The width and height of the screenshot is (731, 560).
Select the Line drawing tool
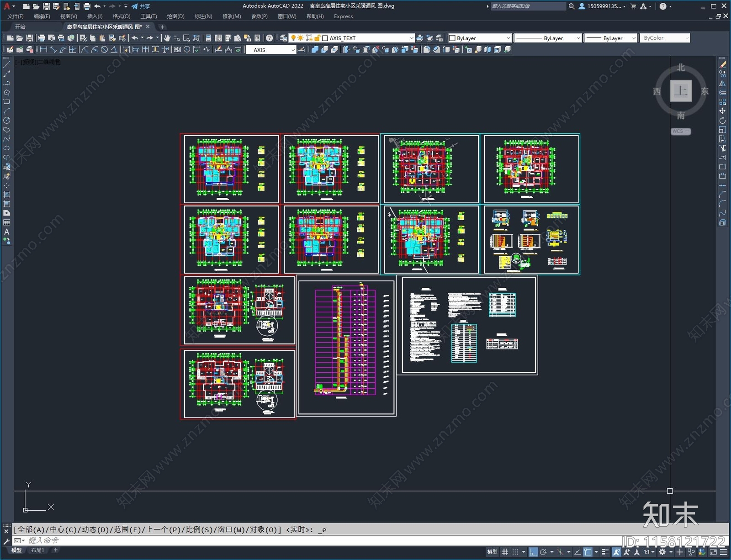(x=6, y=65)
